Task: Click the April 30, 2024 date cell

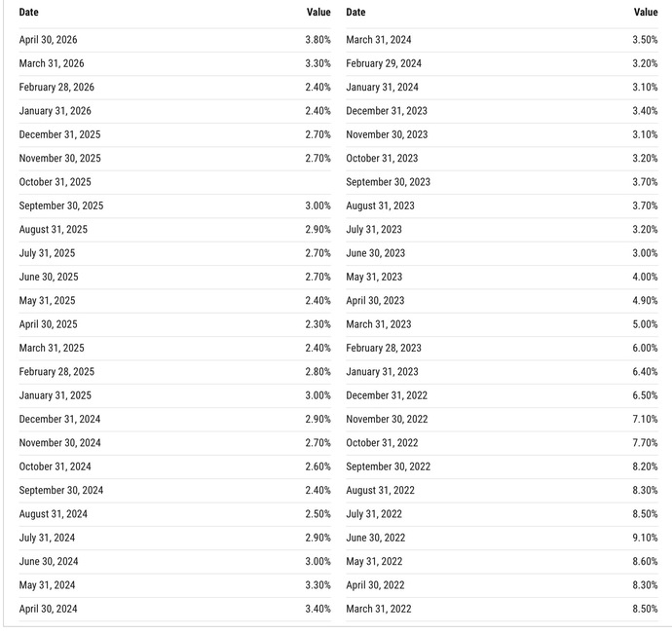Action: point(48,609)
